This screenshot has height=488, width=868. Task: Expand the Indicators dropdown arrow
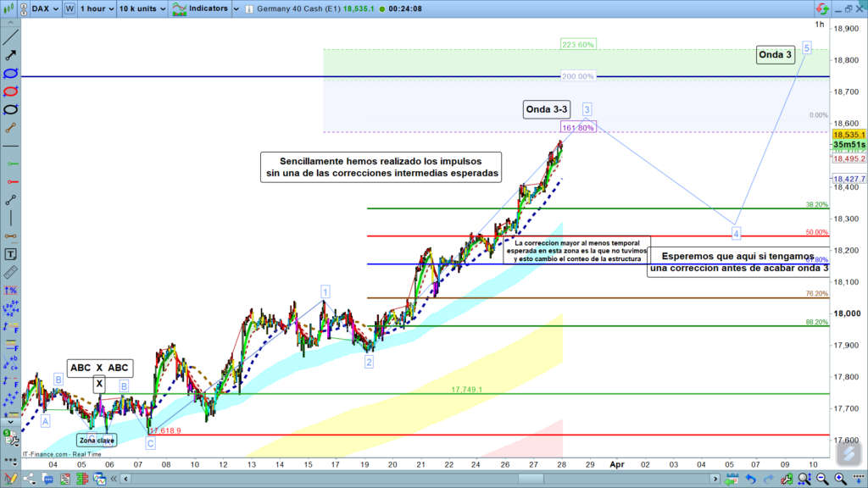point(236,8)
